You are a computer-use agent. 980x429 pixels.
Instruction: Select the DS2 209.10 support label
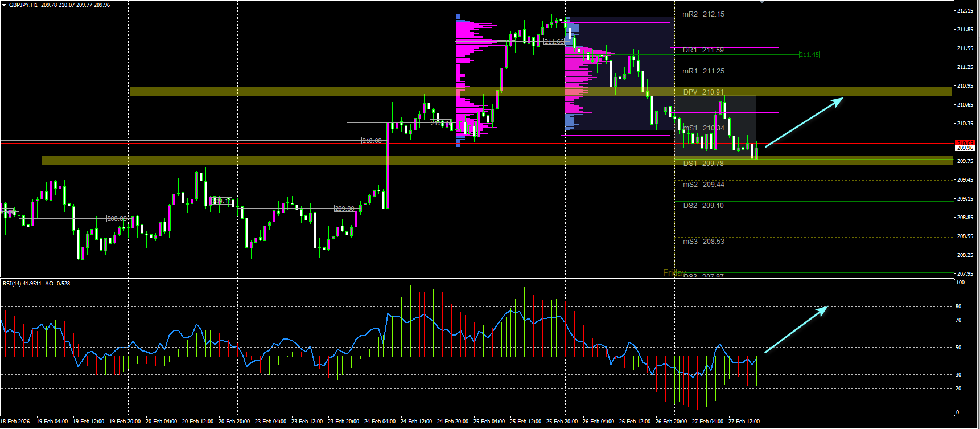pyautogui.click(x=703, y=206)
